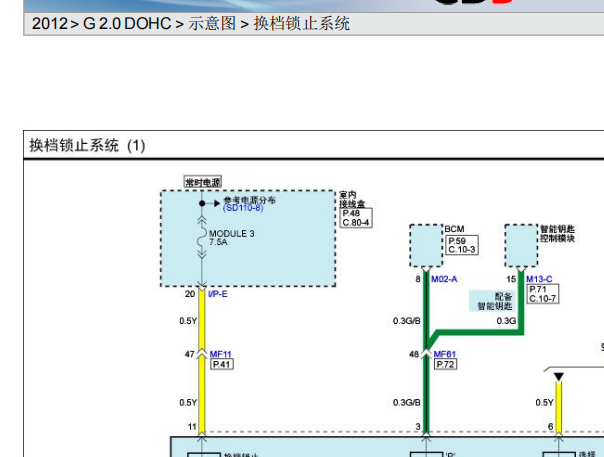Open the M02-A connector link
Viewport: 604px width, 457px height.
(444, 279)
